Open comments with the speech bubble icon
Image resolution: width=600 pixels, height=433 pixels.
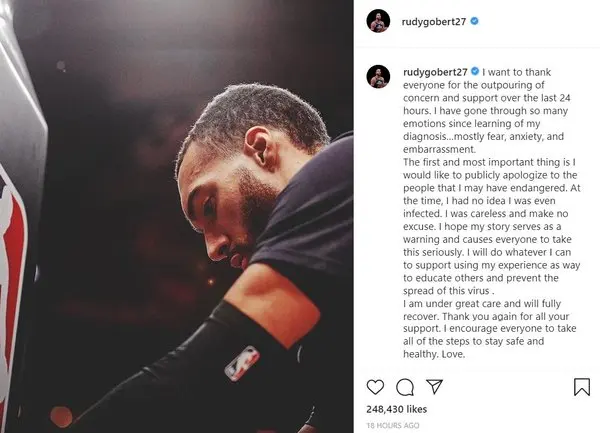point(405,387)
